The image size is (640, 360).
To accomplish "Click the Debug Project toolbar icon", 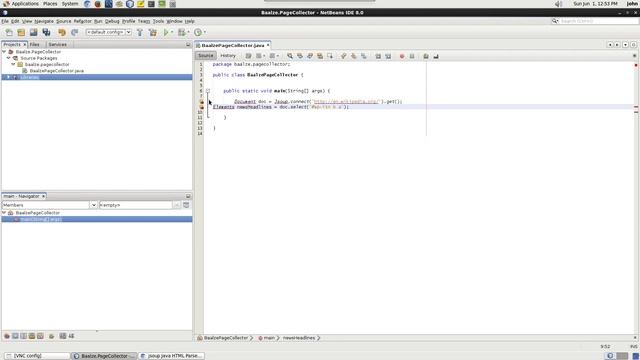I will click(x=182, y=32).
